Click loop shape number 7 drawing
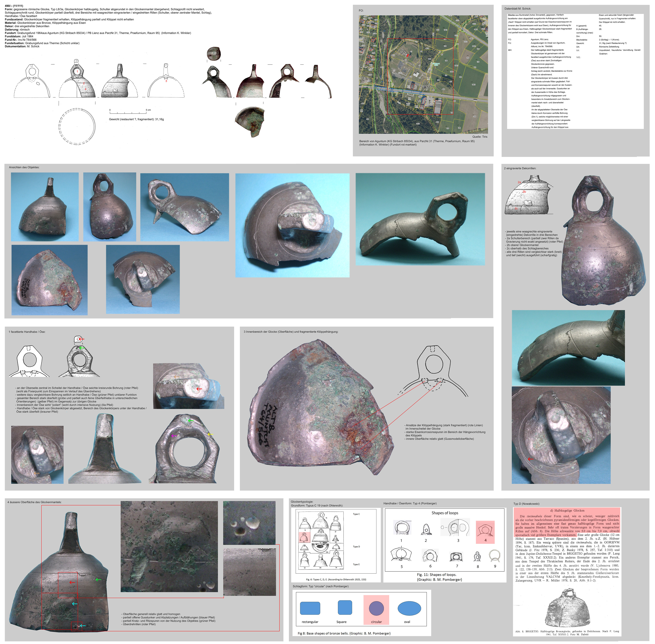 pyautogui.click(x=456, y=556)
